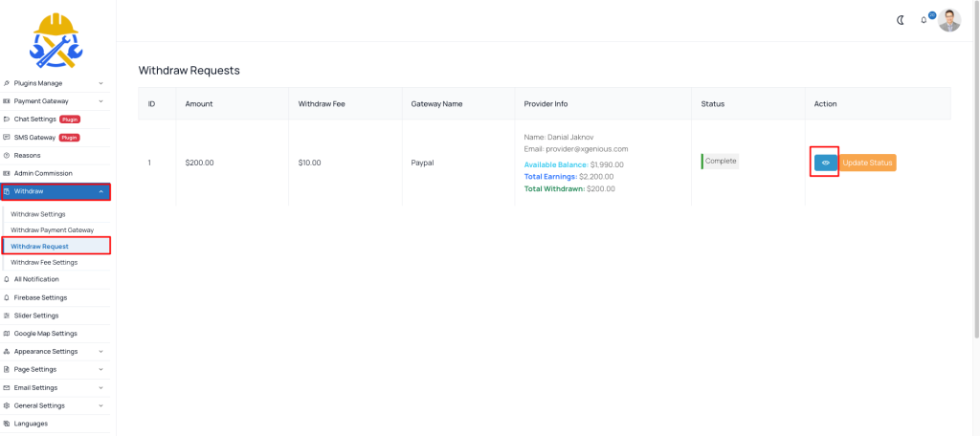Image resolution: width=980 pixels, height=436 pixels.
Task: Click Payment Gateway sidebar icon
Action: [x=7, y=101]
